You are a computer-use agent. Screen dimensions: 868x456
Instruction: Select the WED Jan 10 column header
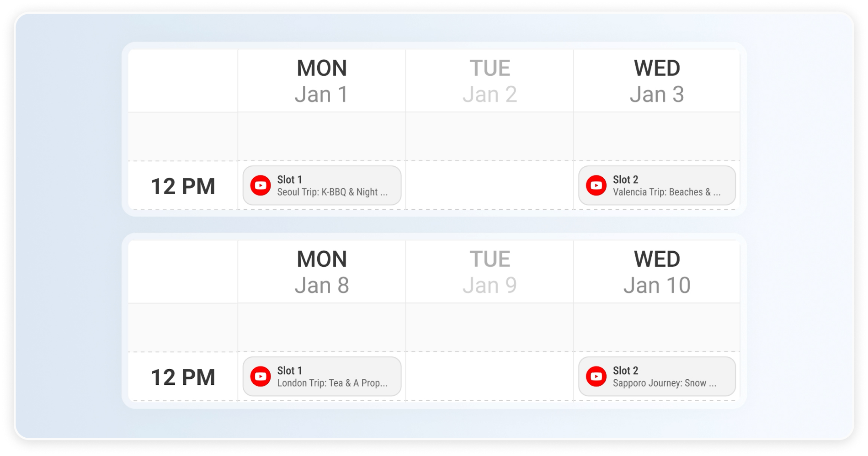click(657, 272)
